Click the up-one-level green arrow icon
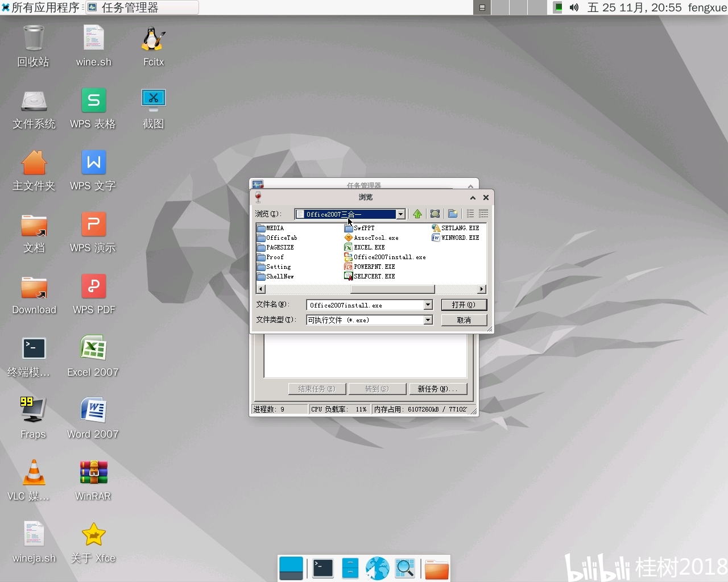Screen dimensions: 728x582 tap(417, 214)
